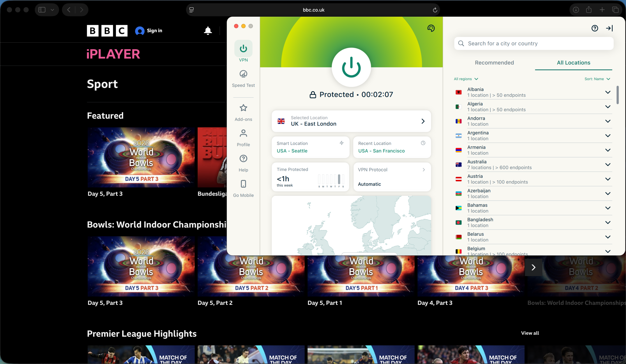This screenshot has height=364, width=626.
Task: Click the help question mark above location list
Action: [595, 28]
